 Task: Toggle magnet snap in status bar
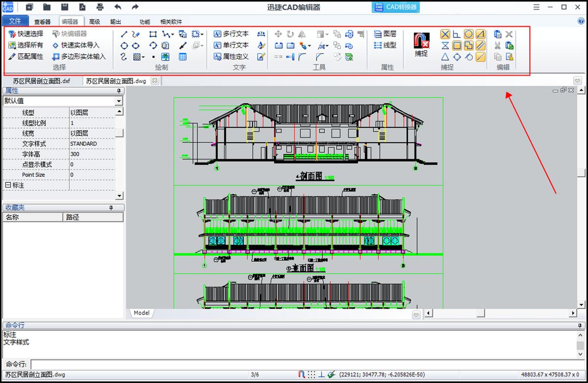coord(301,375)
